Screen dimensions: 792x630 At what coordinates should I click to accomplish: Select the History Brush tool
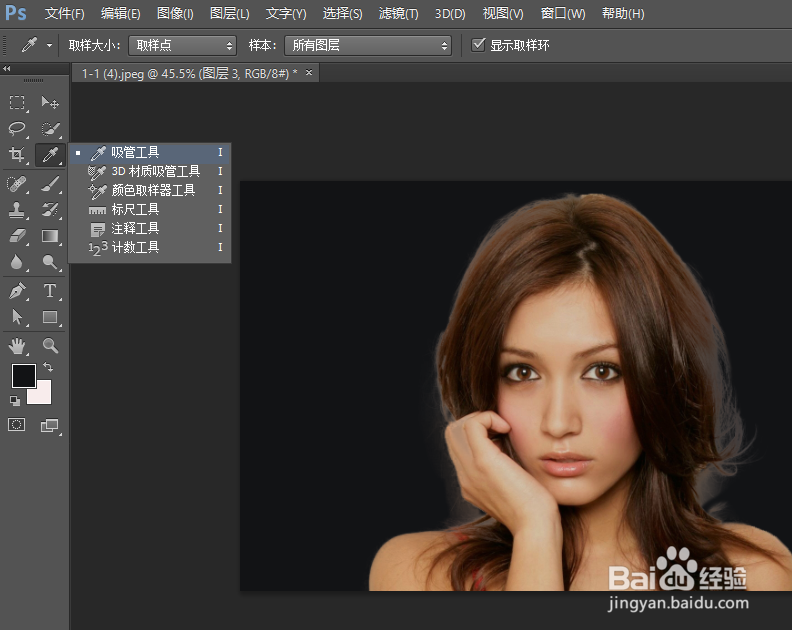50,210
